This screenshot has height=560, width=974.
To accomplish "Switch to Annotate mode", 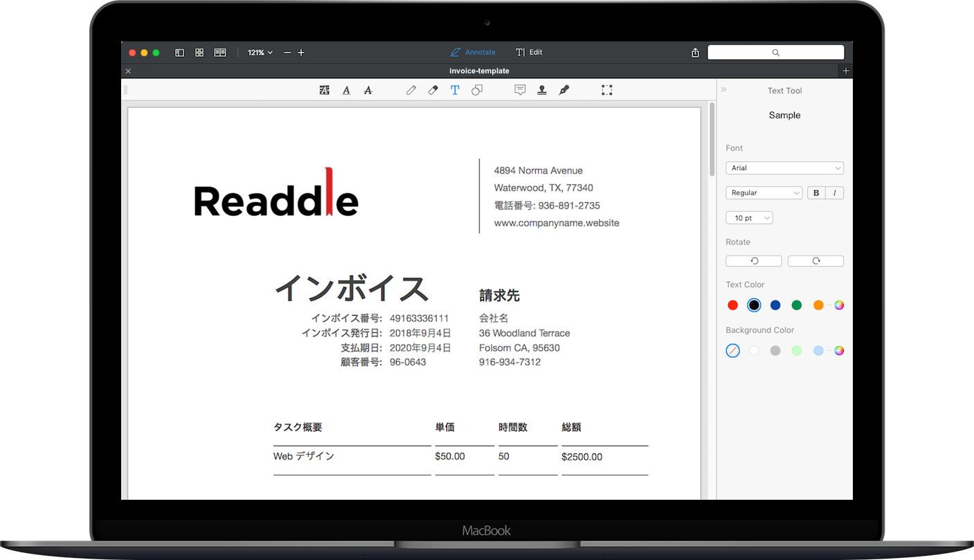I will click(473, 53).
